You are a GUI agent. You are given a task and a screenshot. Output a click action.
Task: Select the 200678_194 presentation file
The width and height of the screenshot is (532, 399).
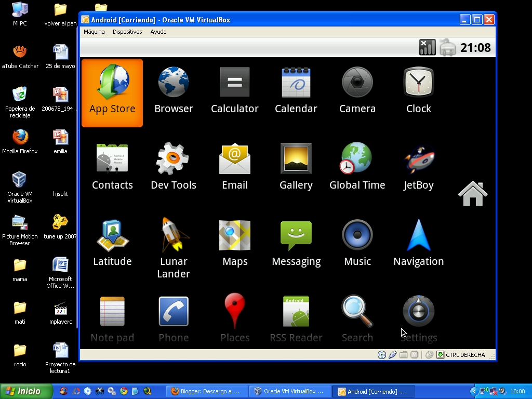[60, 100]
